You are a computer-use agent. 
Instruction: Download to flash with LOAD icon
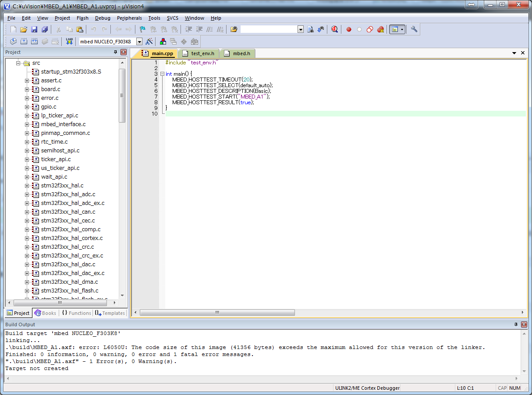(x=69, y=41)
